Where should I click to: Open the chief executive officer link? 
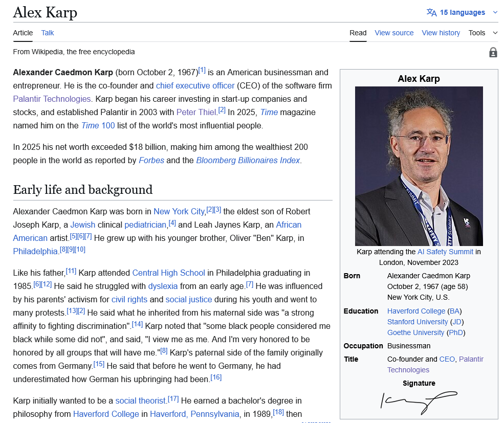pos(195,86)
